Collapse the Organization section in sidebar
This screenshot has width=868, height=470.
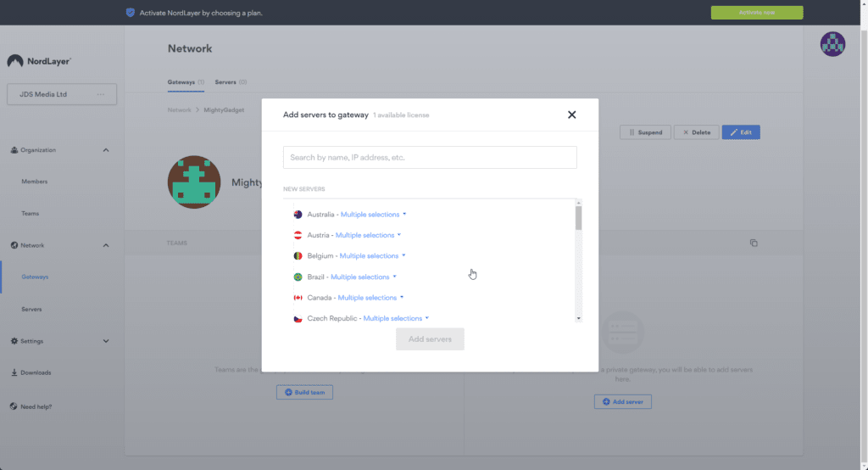tap(106, 150)
